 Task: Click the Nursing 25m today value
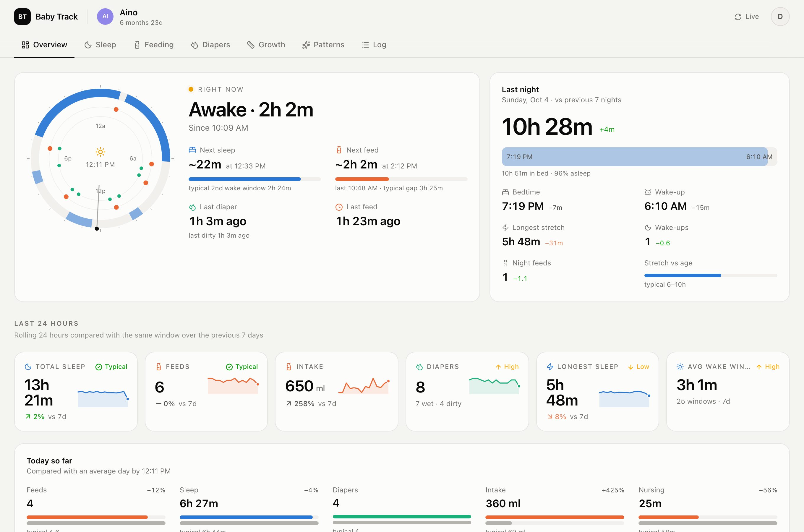650,504
